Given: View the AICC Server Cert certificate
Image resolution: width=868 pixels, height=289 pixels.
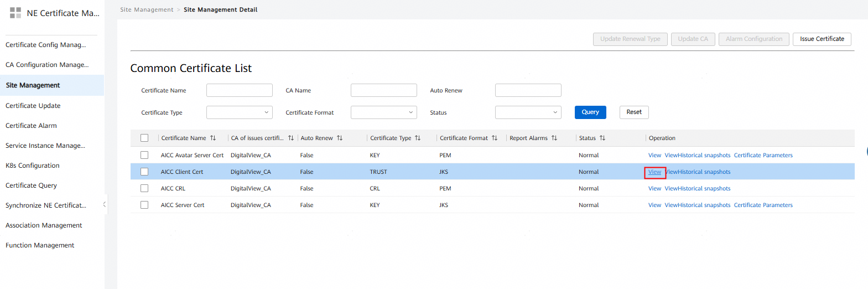Looking at the screenshot, I should click(x=654, y=205).
